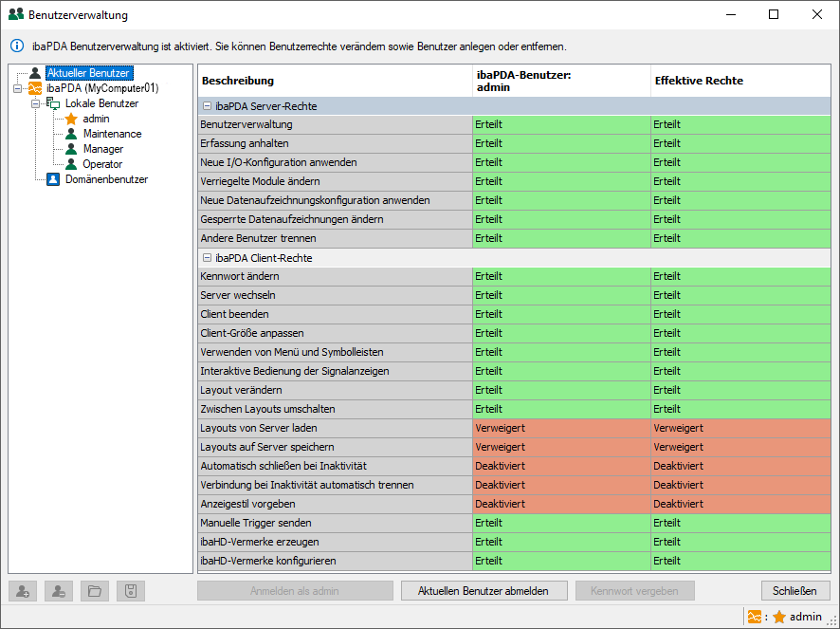Collapse the Lokale Benutzer tree node
Viewport: 840px width, 629px height.
tap(35, 103)
